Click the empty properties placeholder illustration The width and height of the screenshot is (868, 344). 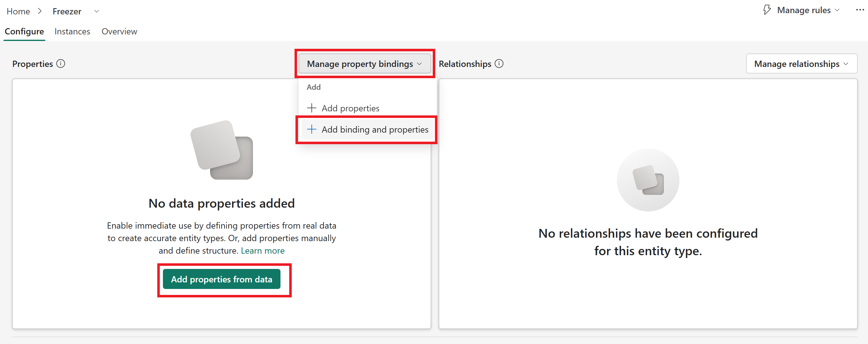tap(222, 150)
